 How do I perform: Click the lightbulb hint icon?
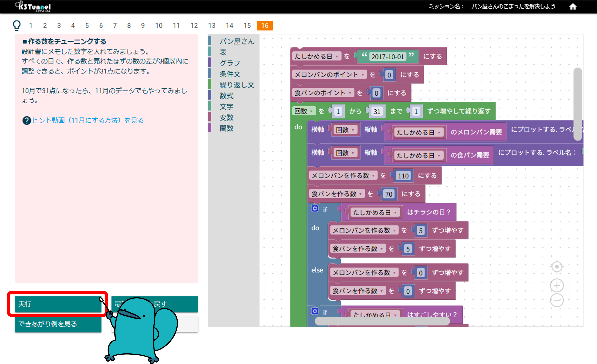pyautogui.click(x=17, y=25)
